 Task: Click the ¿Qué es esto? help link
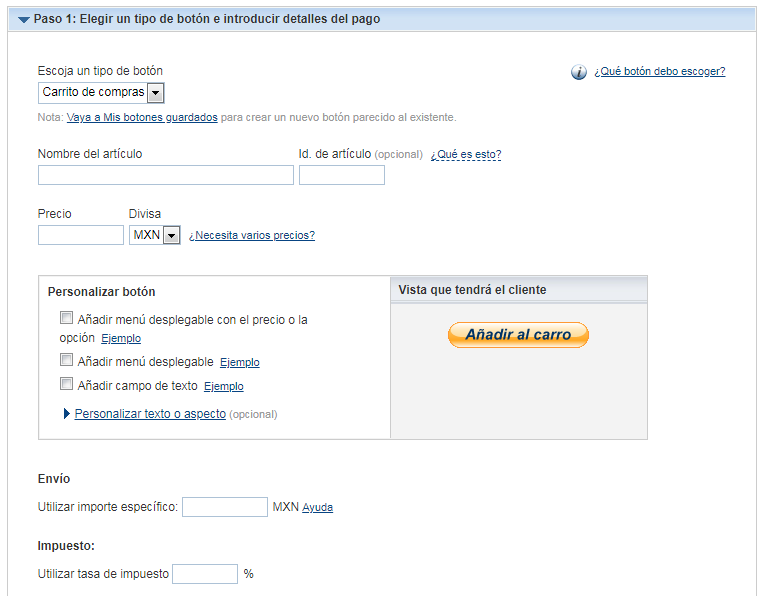coord(466,154)
